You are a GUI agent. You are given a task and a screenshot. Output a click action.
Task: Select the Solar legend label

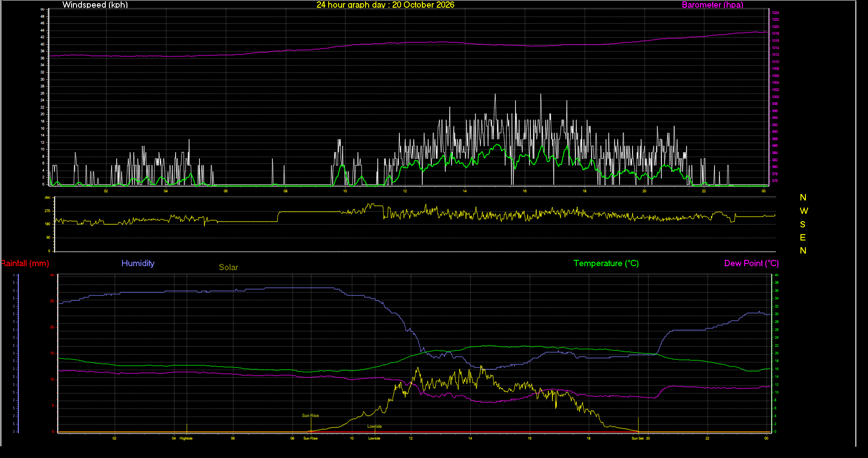228,267
